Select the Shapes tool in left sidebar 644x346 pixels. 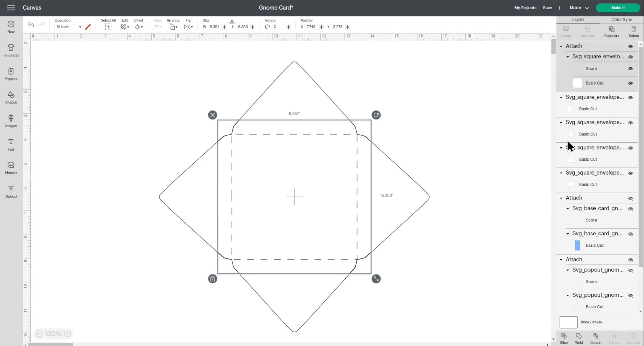[x=11, y=97]
